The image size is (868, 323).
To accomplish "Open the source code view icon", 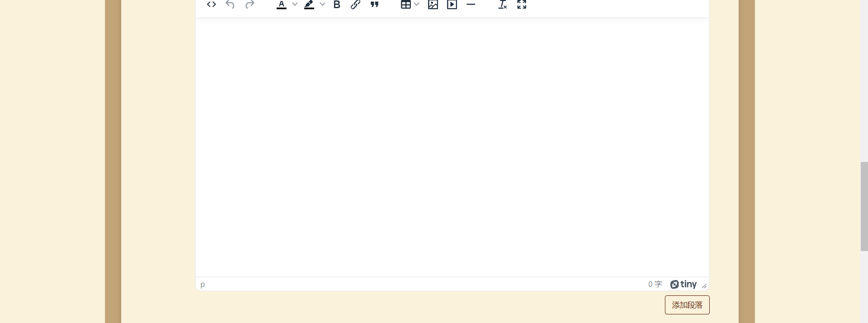I will tap(211, 5).
